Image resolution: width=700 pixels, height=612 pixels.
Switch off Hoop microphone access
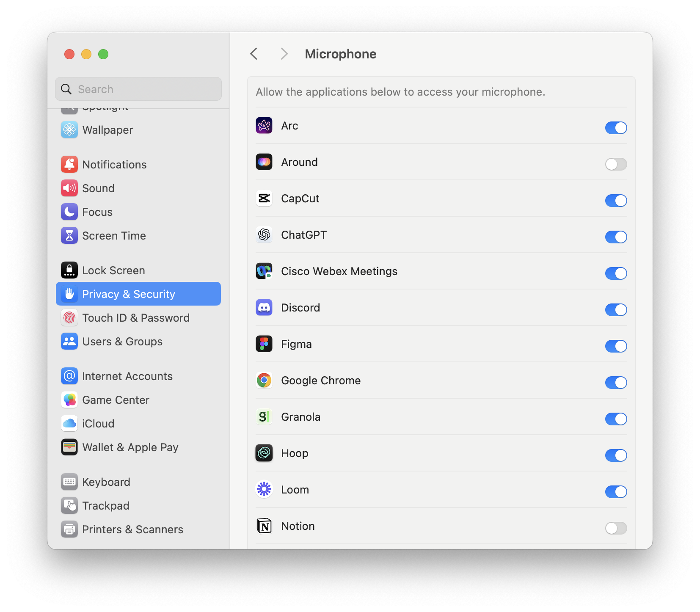616,455
